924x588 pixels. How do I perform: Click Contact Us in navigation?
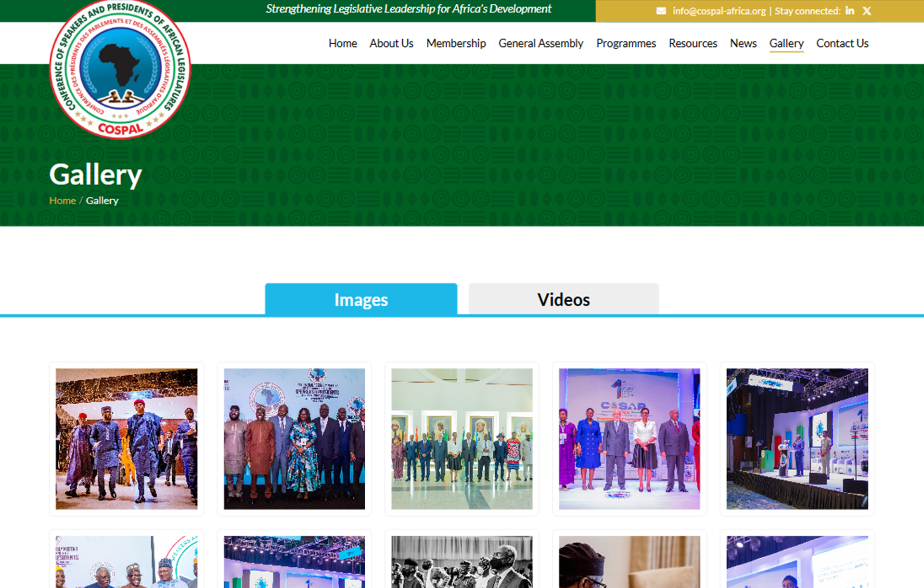coord(842,43)
